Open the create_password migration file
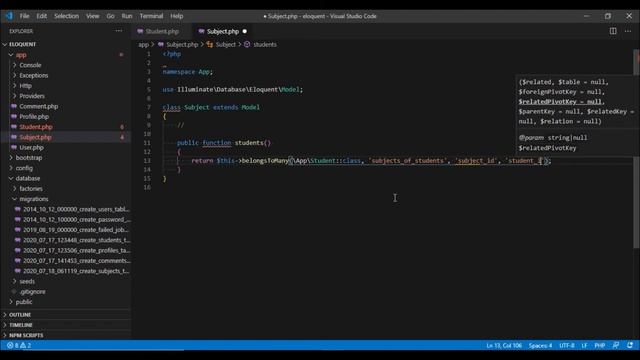This screenshot has height=360, width=640. 76,220
